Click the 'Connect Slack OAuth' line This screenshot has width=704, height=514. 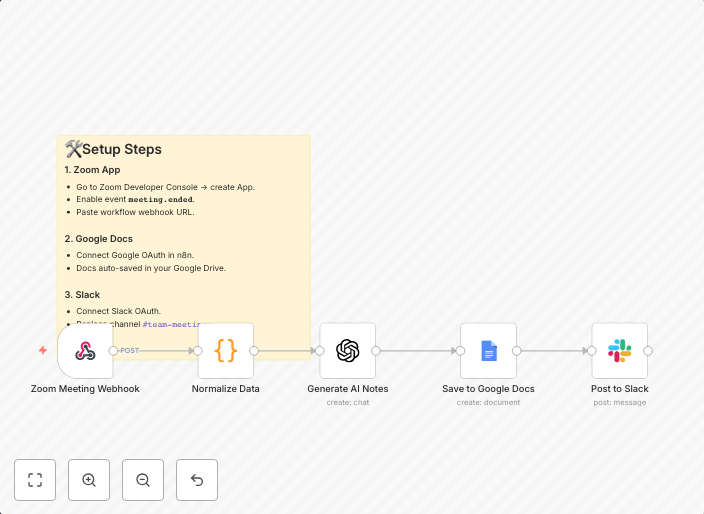[119, 311]
